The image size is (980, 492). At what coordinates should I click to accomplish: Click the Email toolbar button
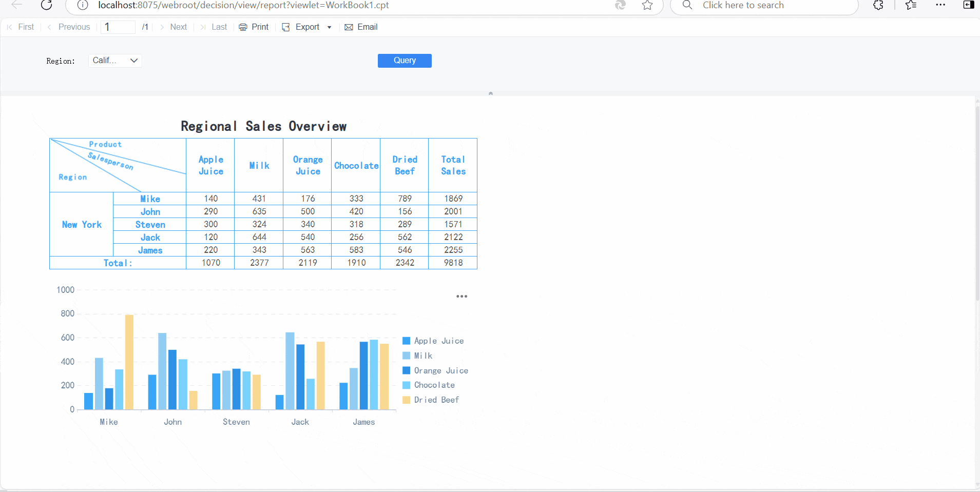[361, 27]
